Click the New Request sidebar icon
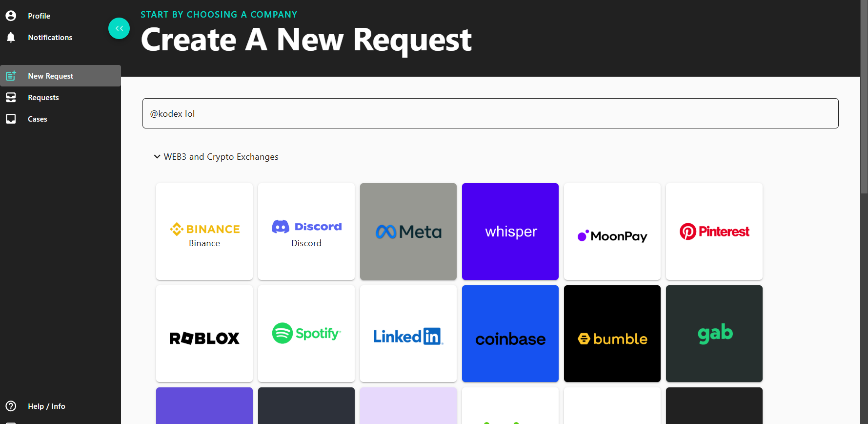Screen dimensions: 868x424 (11, 76)
